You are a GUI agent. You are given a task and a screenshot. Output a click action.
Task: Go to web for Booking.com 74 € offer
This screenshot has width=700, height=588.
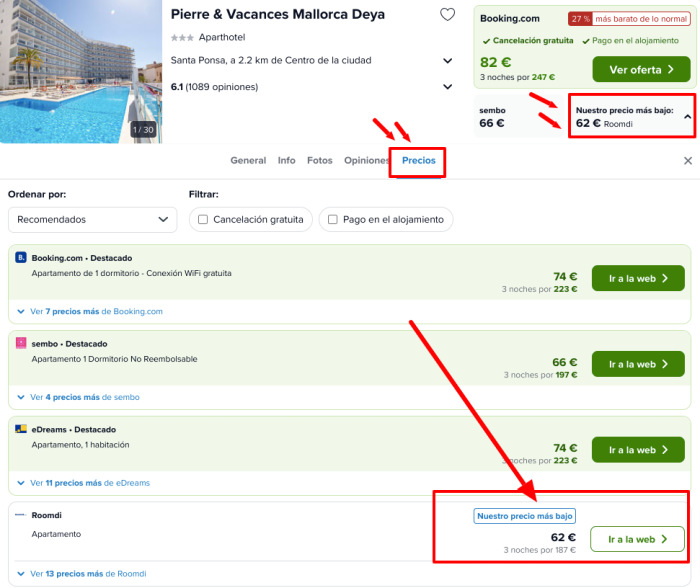(x=638, y=278)
